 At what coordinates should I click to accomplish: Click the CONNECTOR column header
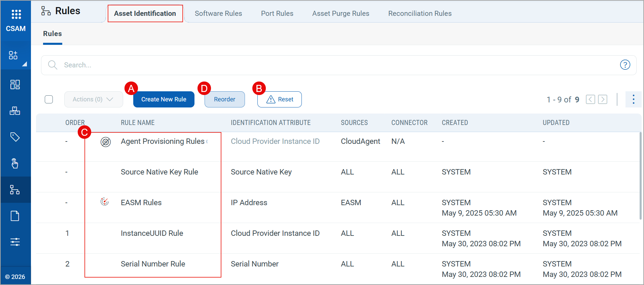[409, 123]
